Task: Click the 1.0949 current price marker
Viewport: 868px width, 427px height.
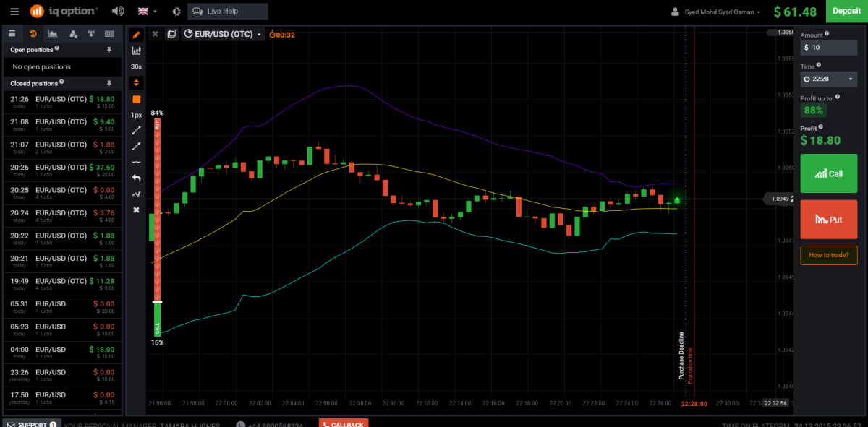Action: coord(779,199)
